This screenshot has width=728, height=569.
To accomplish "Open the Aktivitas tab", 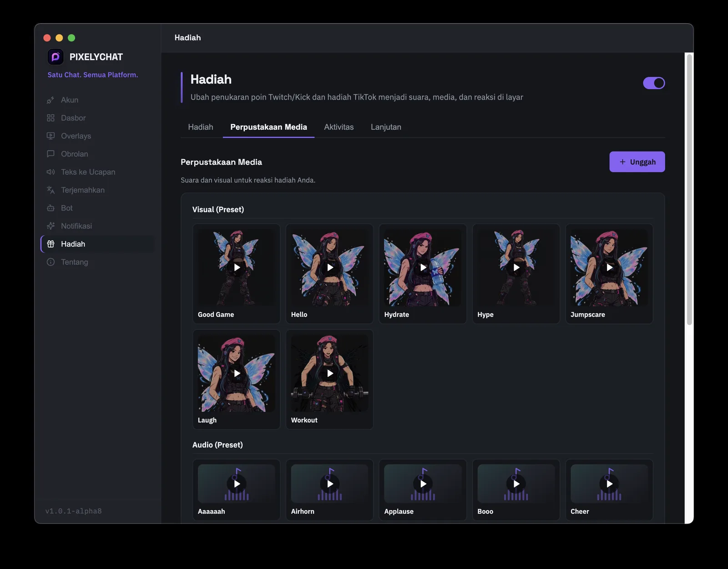I will coord(339,127).
